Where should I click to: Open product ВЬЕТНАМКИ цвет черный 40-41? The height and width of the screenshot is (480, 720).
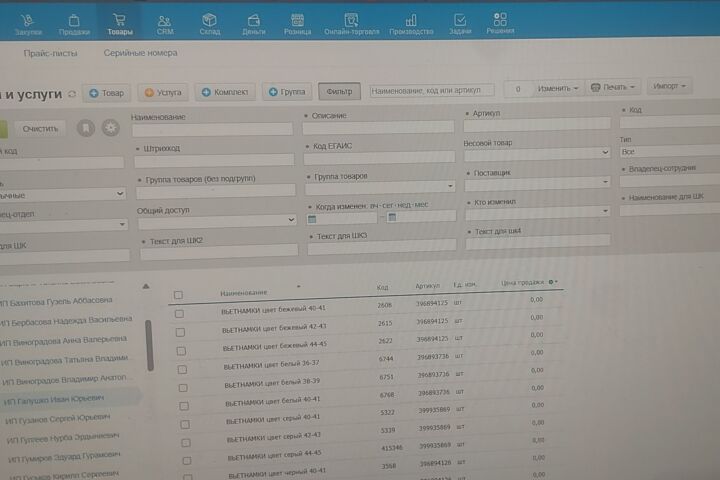[277, 473]
